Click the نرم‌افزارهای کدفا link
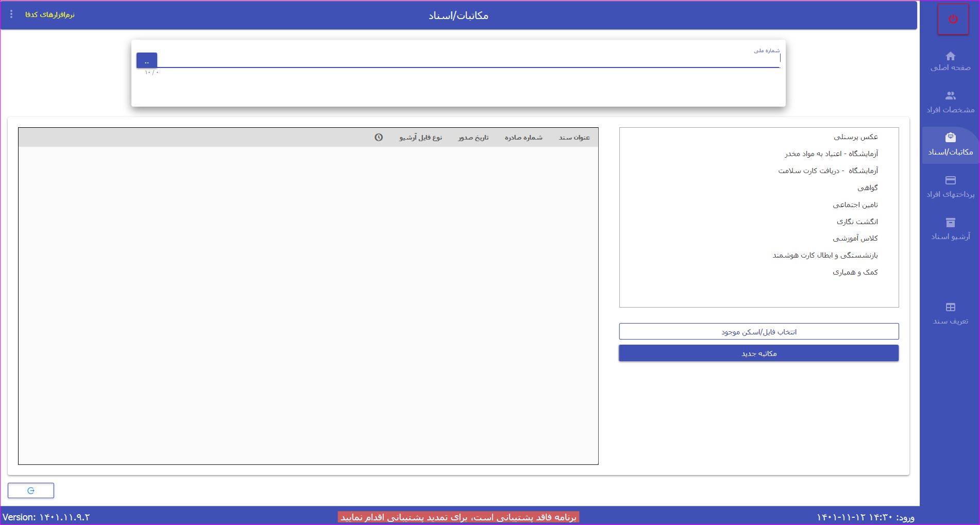Viewport: 980px width, 525px height. tap(50, 15)
